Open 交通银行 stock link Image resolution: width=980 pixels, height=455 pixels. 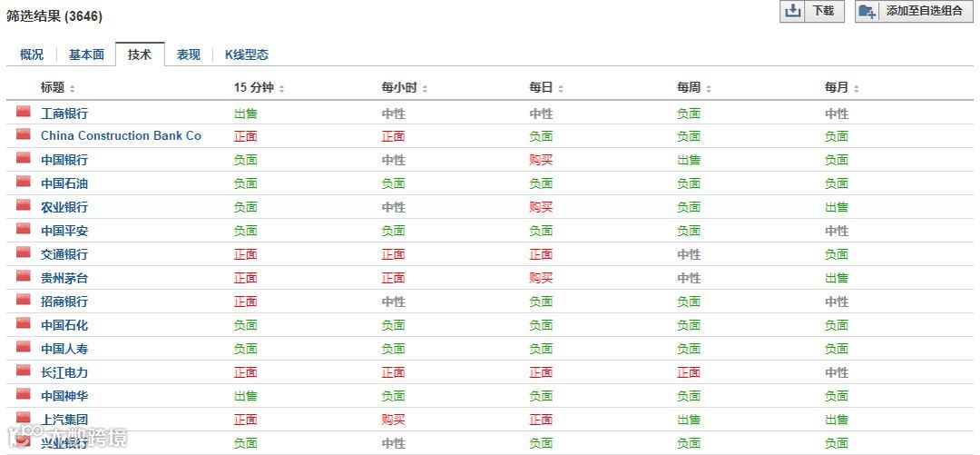(64, 254)
